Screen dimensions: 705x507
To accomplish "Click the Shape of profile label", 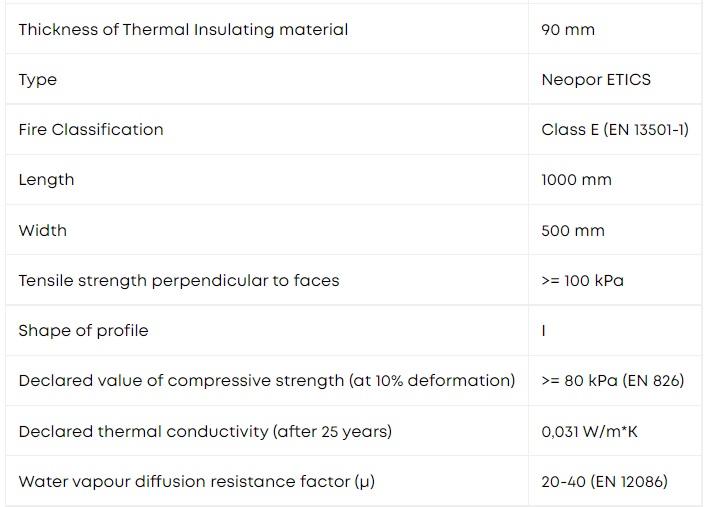I will tap(84, 331).
